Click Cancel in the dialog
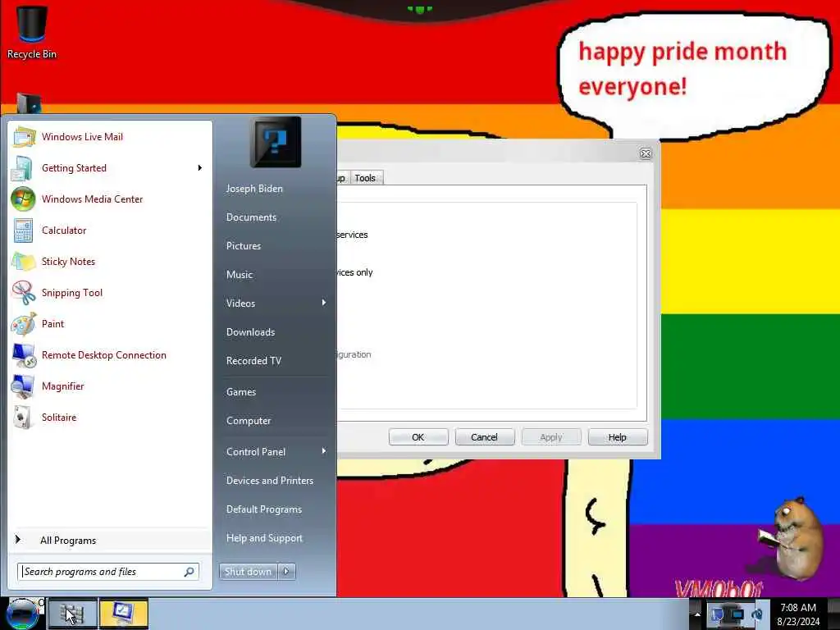This screenshot has width=840, height=630. click(484, 437)
